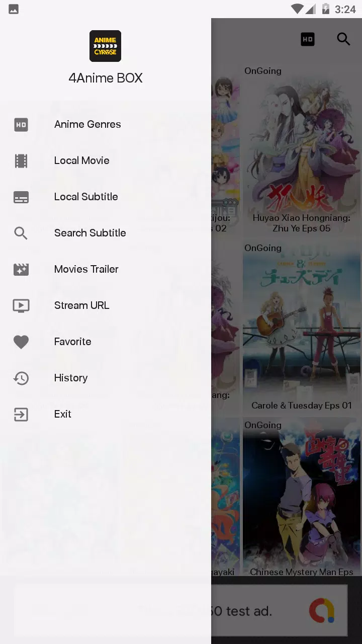Click the Search Subtitle magnifier icon
This screenshot has height=644, width=362.
[21, 233]
